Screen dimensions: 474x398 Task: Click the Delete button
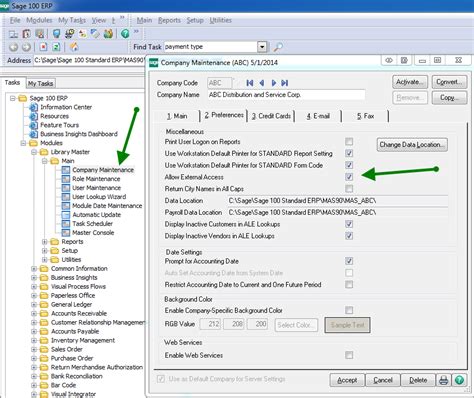(418, 380)
